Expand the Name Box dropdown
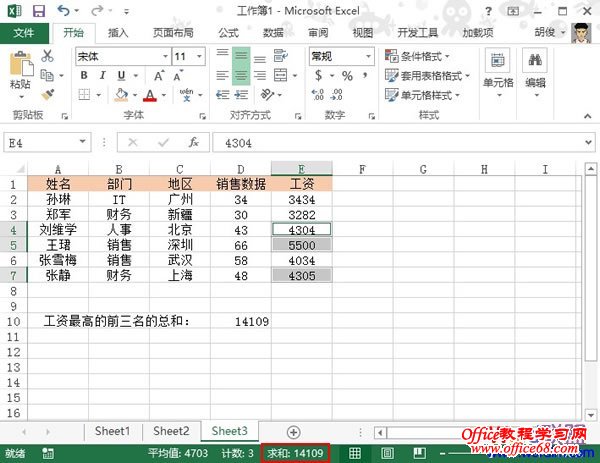 point(82,142)
